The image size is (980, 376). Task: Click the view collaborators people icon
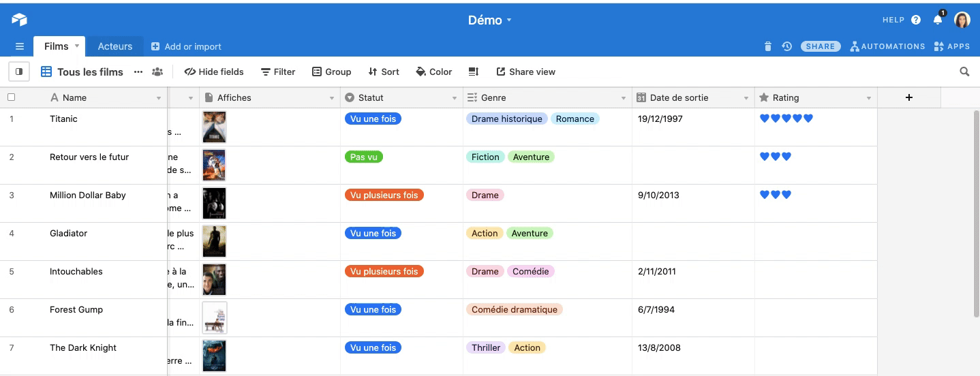[x=157, y=72]
